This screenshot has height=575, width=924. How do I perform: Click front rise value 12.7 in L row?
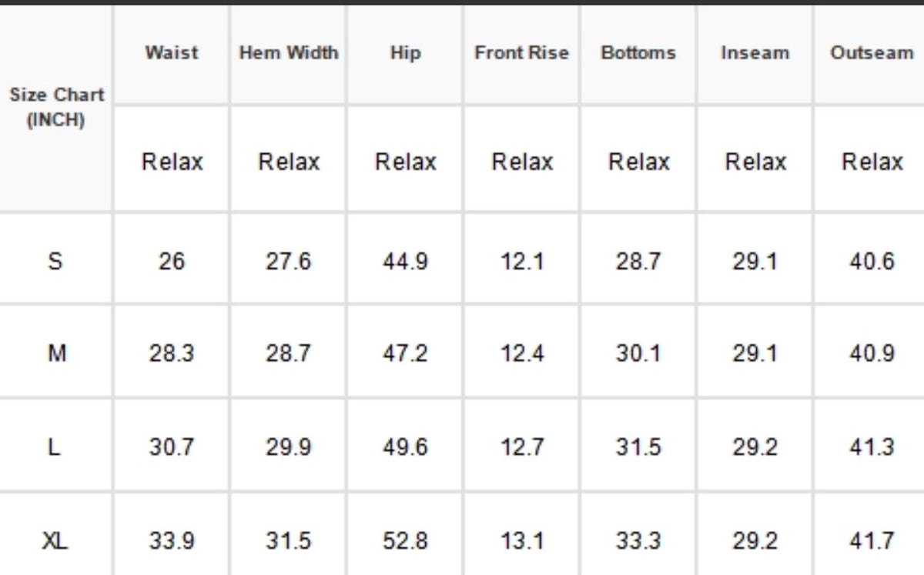522,446
